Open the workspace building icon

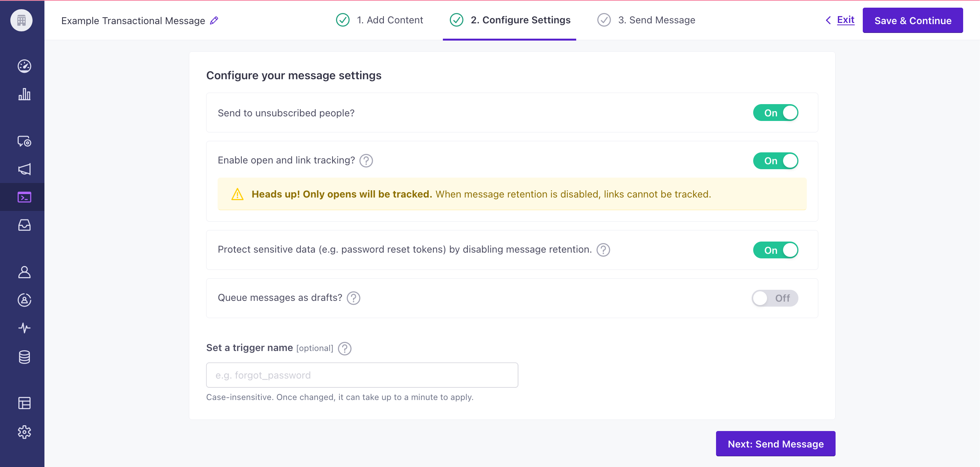[x=21, y=20]
